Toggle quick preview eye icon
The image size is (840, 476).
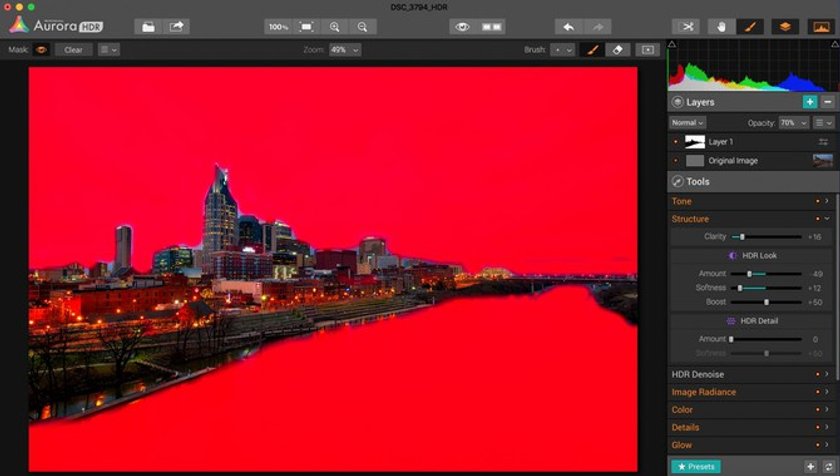463,27
